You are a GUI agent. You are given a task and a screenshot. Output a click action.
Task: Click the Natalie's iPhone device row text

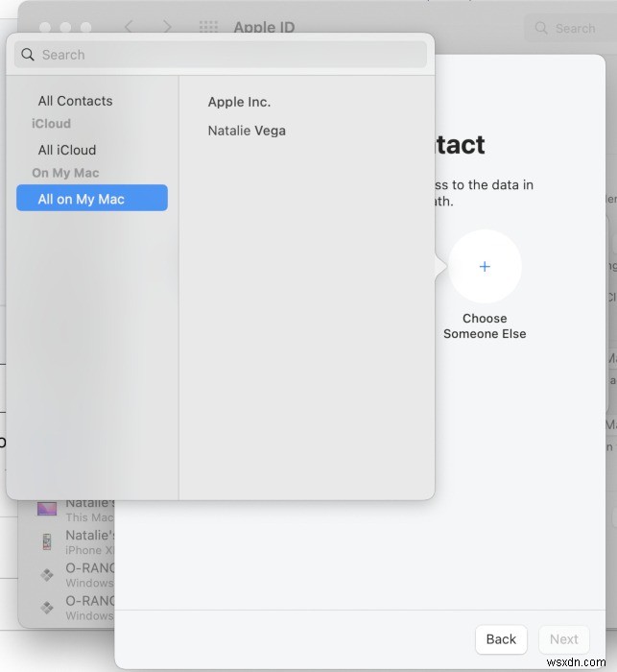[90, 542]
